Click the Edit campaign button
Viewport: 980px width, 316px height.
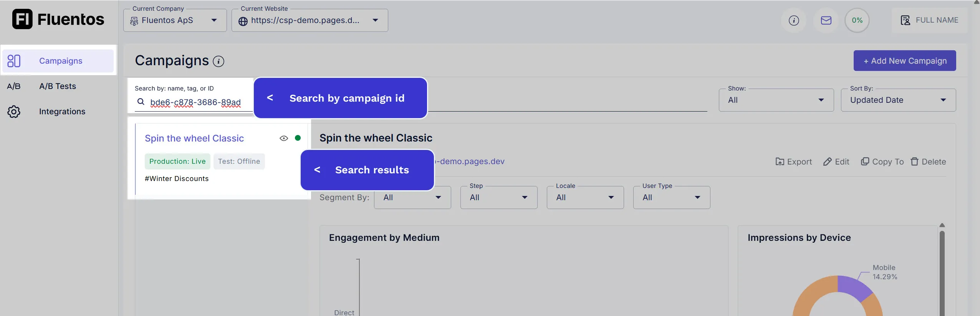click(x=836, y=162)
